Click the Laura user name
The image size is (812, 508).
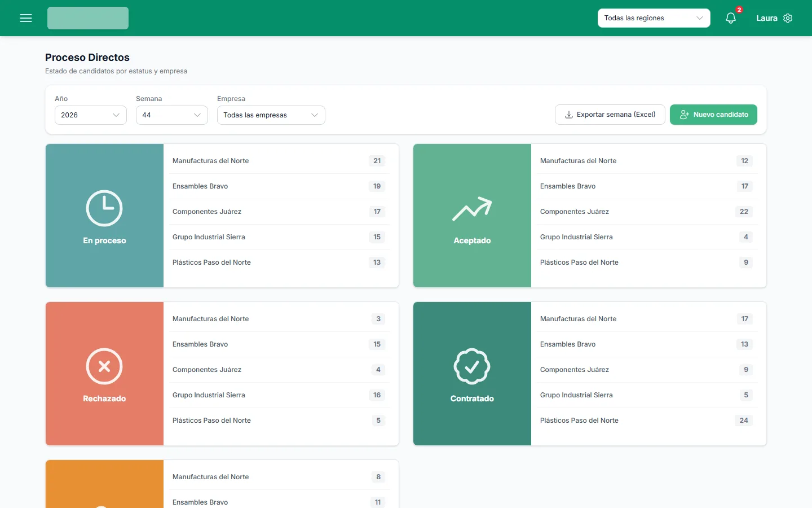point(767,18)
